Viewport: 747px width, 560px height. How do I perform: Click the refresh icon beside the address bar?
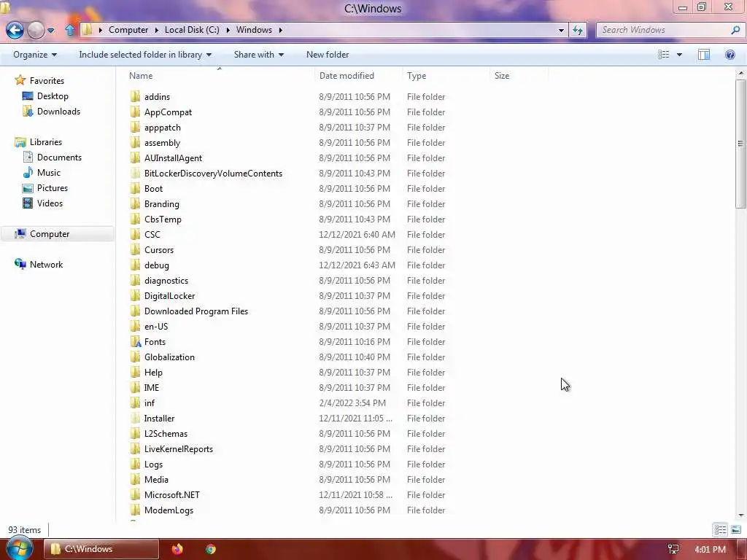click(x=578, y=30)
